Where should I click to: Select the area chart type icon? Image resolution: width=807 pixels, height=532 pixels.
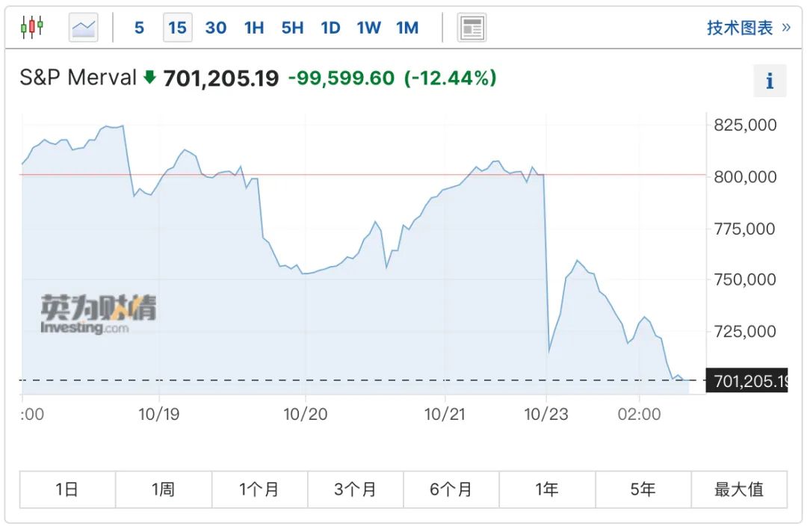(83, 28)
